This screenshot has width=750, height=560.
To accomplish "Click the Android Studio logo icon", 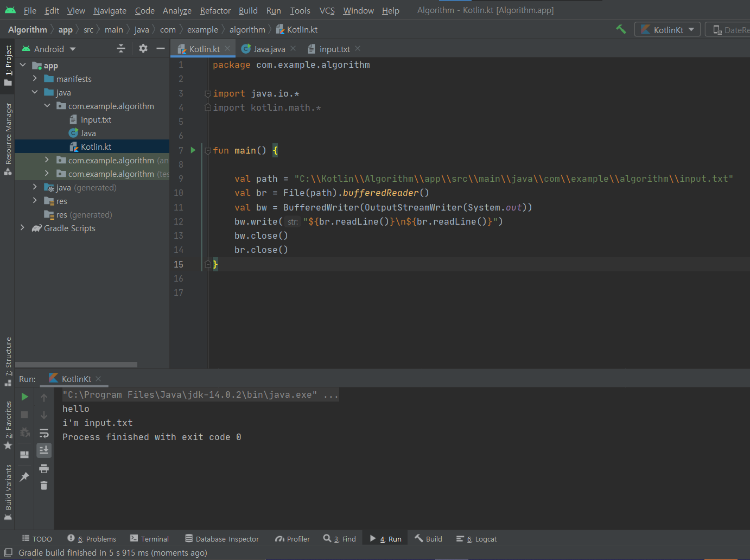I will [x=10, y=10].
